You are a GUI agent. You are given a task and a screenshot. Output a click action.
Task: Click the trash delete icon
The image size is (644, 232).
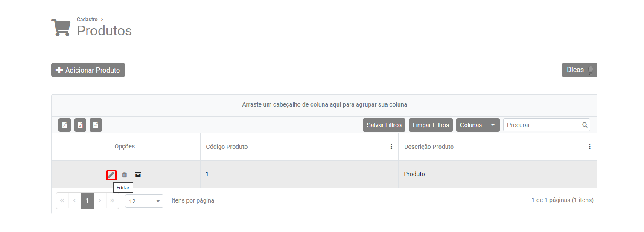125,175
